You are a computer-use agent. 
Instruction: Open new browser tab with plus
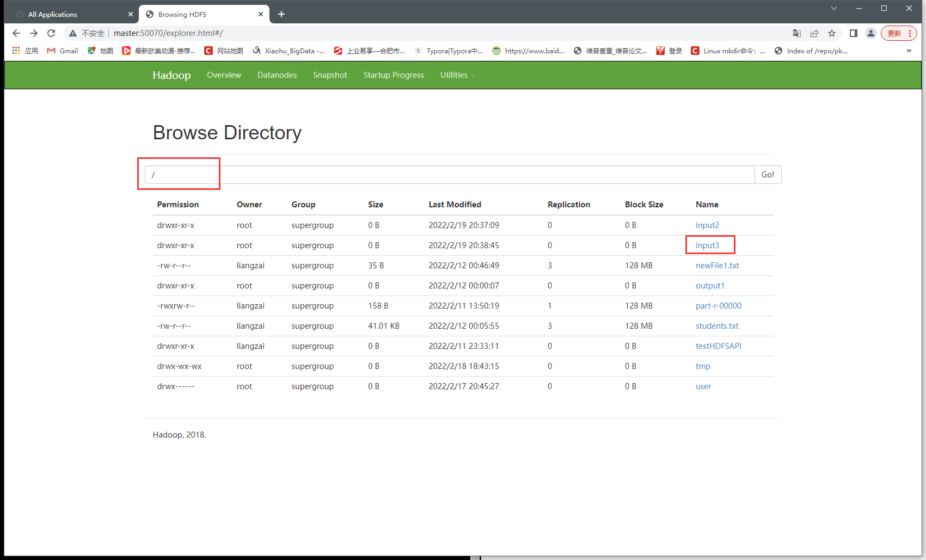(x=281, y=14)
